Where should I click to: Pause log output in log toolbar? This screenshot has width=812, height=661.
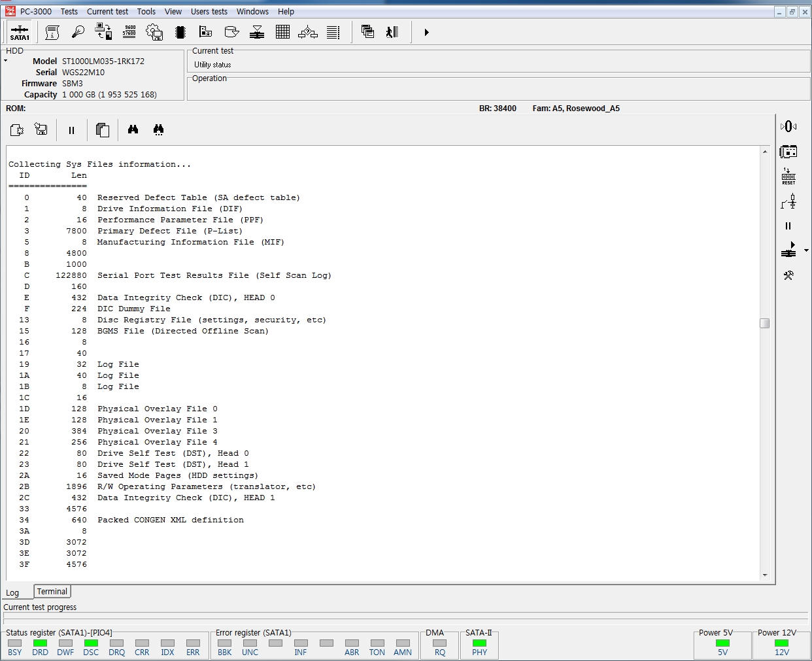coord(71,130)
